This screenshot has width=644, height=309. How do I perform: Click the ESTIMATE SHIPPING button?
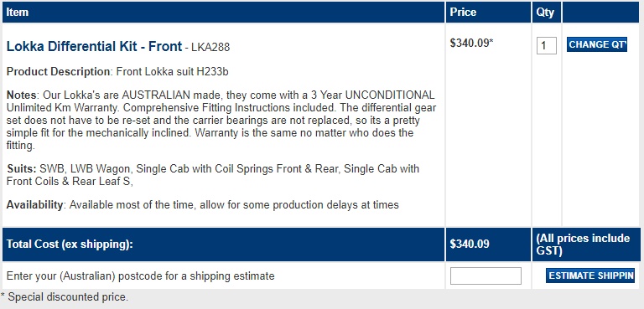pyautogui.click(x=590, y=276)
